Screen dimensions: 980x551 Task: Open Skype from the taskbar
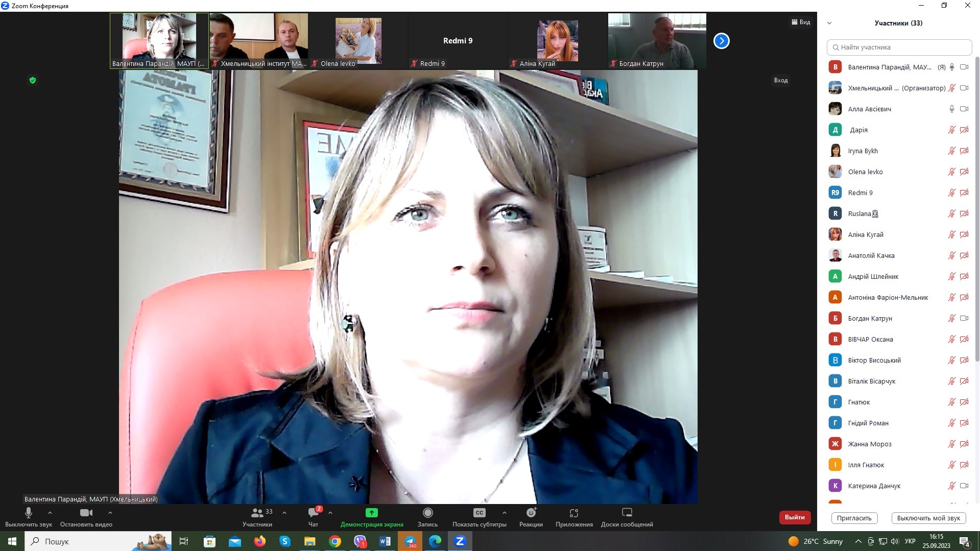(285, 541)
